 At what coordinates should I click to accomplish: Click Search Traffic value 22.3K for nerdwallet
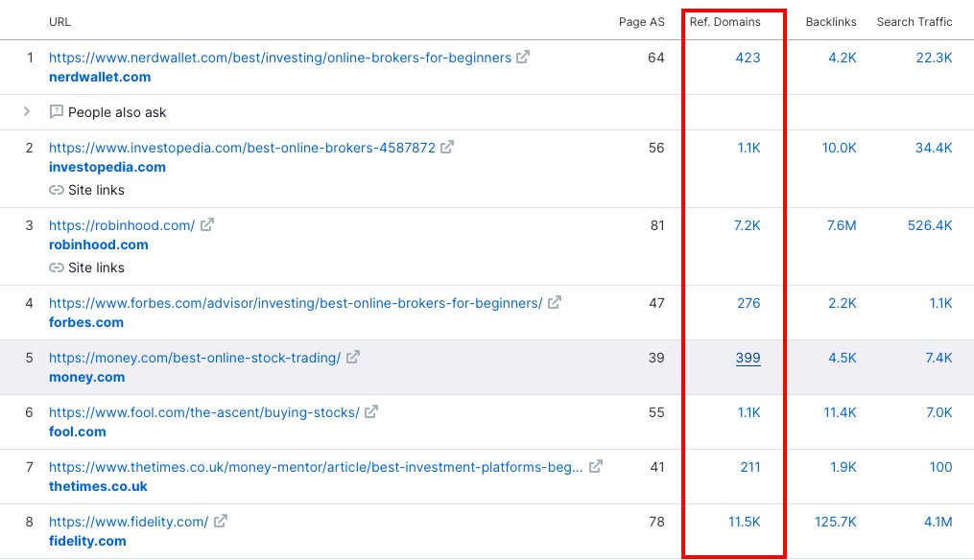tap(935, 58)
